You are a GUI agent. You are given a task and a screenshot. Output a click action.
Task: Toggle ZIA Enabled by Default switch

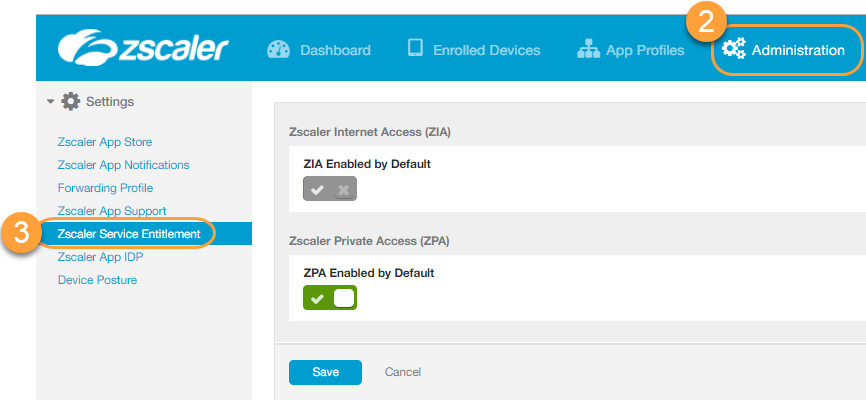330,189
